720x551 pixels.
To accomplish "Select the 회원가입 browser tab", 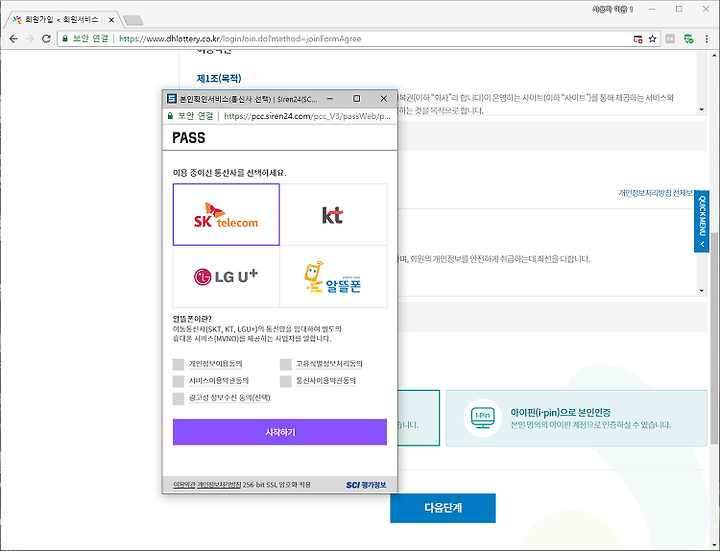I will point(62,19).
